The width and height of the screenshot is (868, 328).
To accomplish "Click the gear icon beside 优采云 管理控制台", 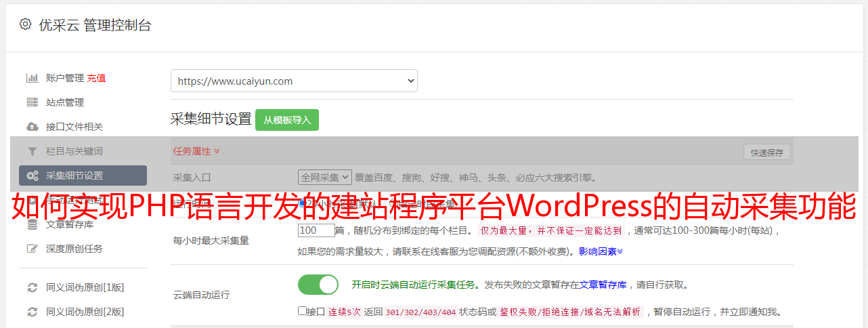I will pos(25,24).
